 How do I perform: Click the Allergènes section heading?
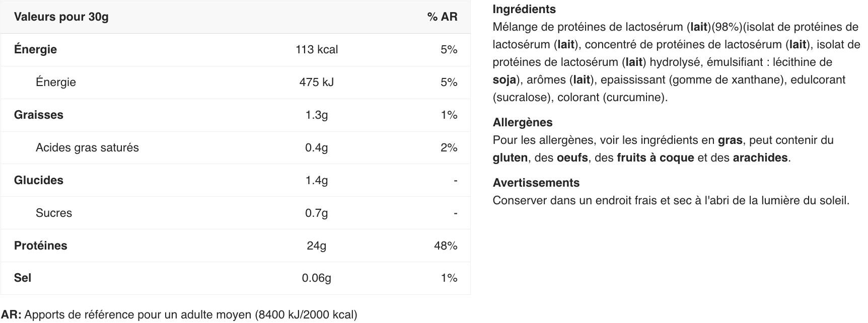point(522,122)
